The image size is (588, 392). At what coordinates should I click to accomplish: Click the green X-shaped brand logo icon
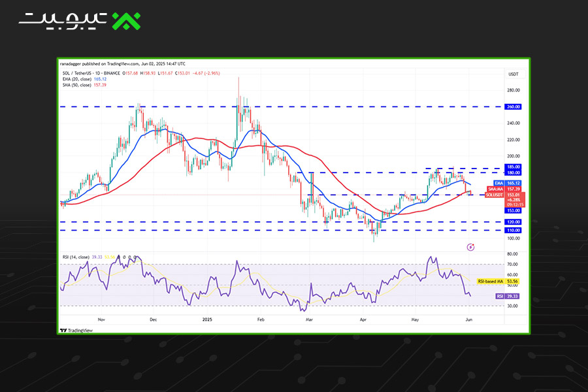126,21
